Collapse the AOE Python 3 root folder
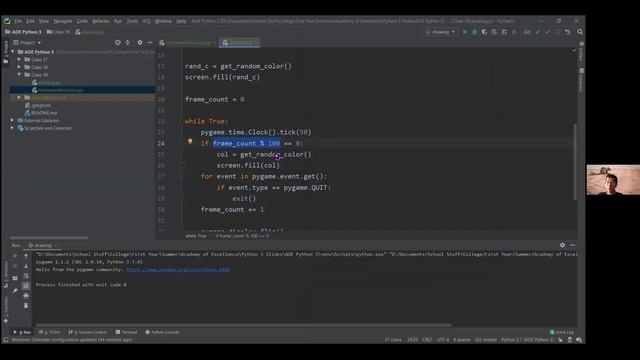The image size is (640, 360). click(x=13, y=52)
